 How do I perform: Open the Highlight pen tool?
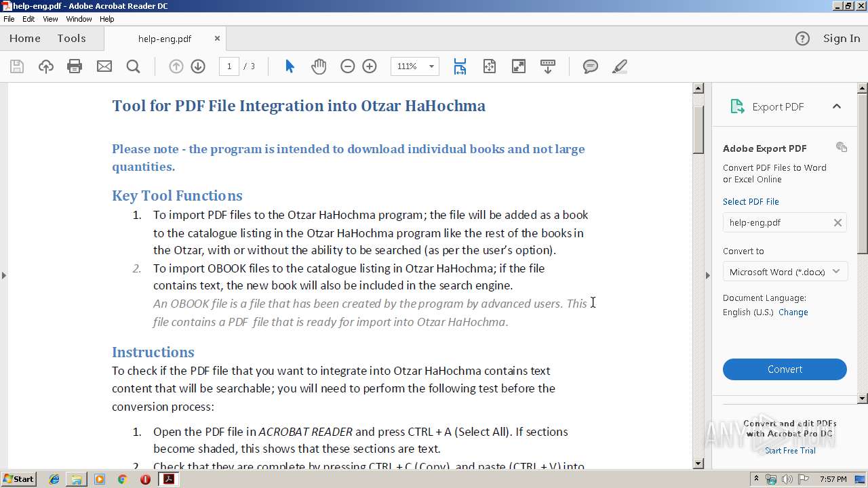(x=619, y=66)
